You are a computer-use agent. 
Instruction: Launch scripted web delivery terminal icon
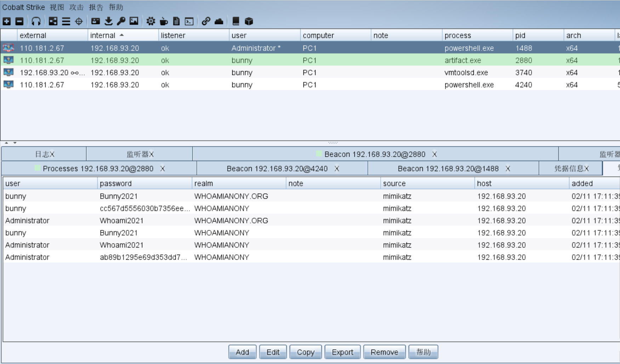(x=189, y=21)
